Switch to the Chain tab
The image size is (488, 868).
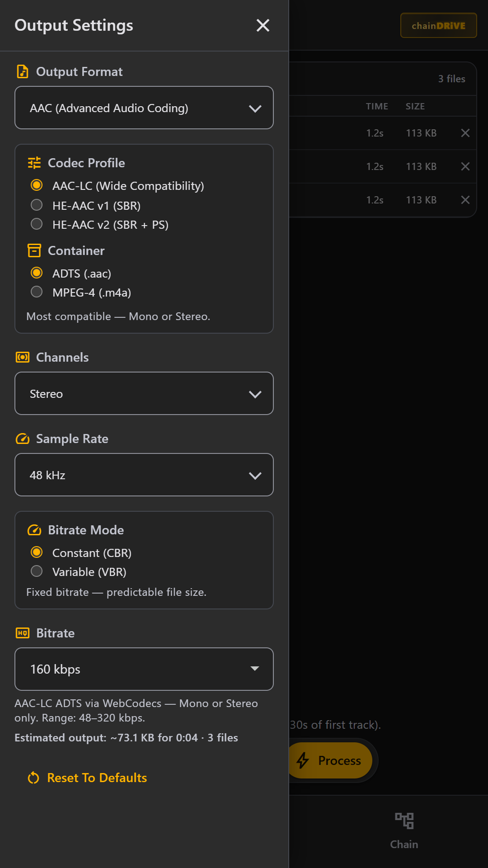click(x=404, y=831)
